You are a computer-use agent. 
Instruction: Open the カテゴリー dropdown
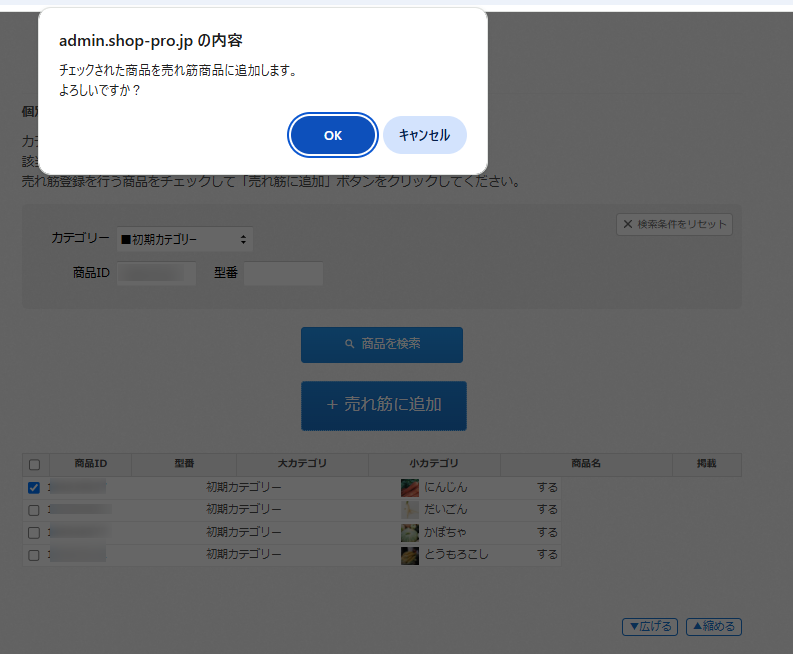[x=184, y=240]
